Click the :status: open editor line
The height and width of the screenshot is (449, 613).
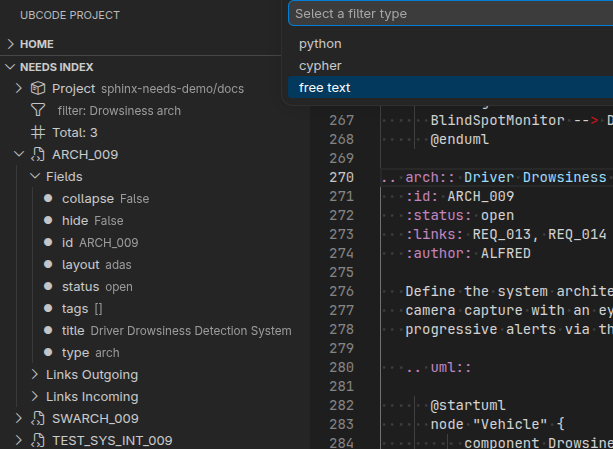460,215
